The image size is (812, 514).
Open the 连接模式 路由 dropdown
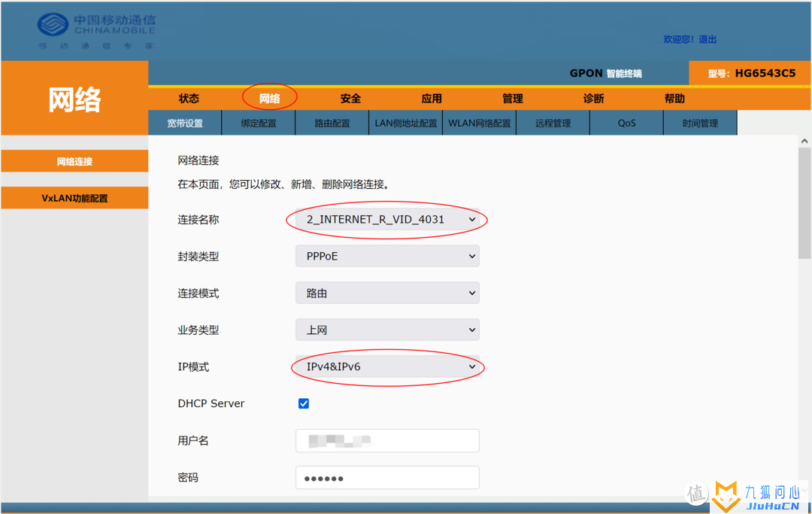[387, 293]
